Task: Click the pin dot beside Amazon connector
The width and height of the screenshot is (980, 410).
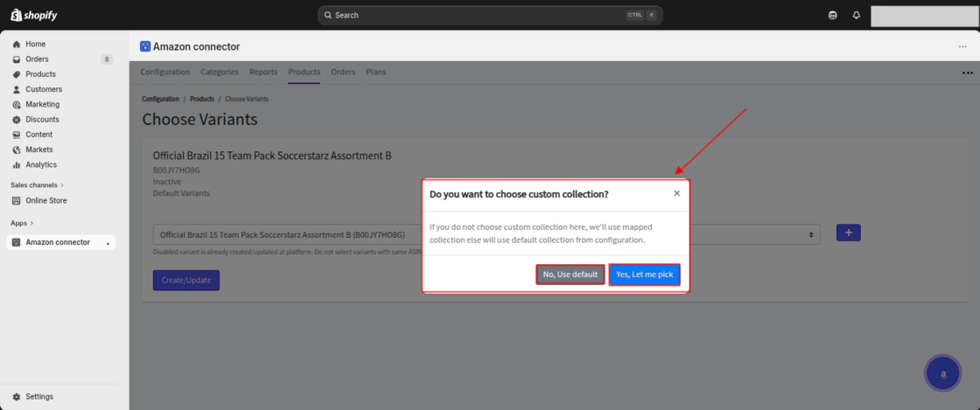Action: coord(108,243)
